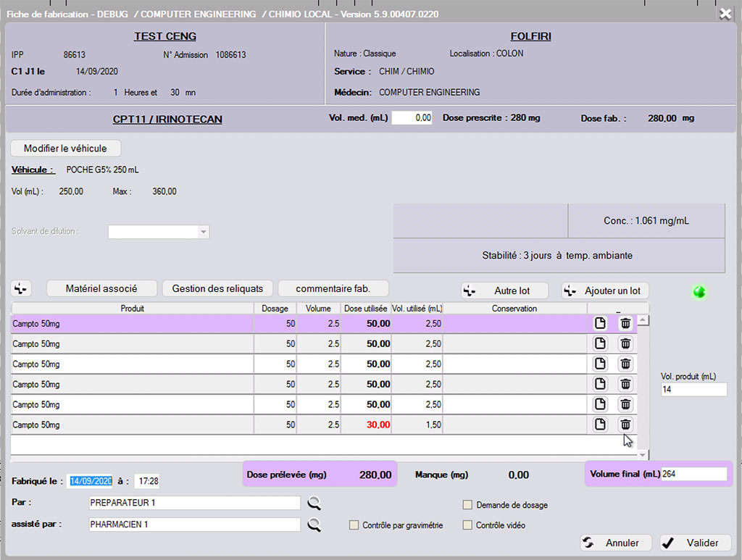Image resolution: width=742 pixels, height=560 pixels.
Task: Click the Volume final input field
Action: point(693,474)
